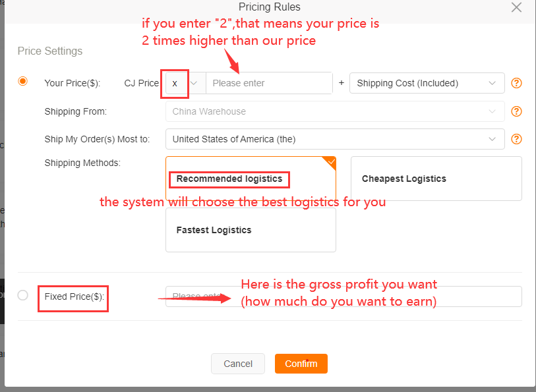Select the Your Price radio button
The width and height of the screenshot is (536, 392).
[23, 81]
